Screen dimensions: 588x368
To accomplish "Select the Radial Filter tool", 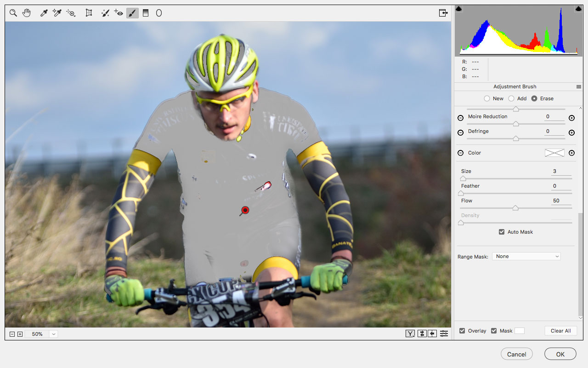I will (158, 13).
